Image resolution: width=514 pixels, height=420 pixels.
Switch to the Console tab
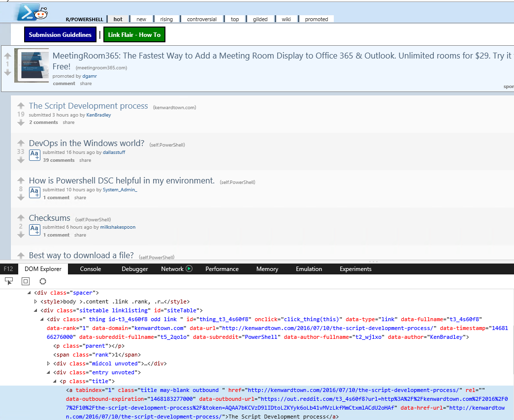91,269
